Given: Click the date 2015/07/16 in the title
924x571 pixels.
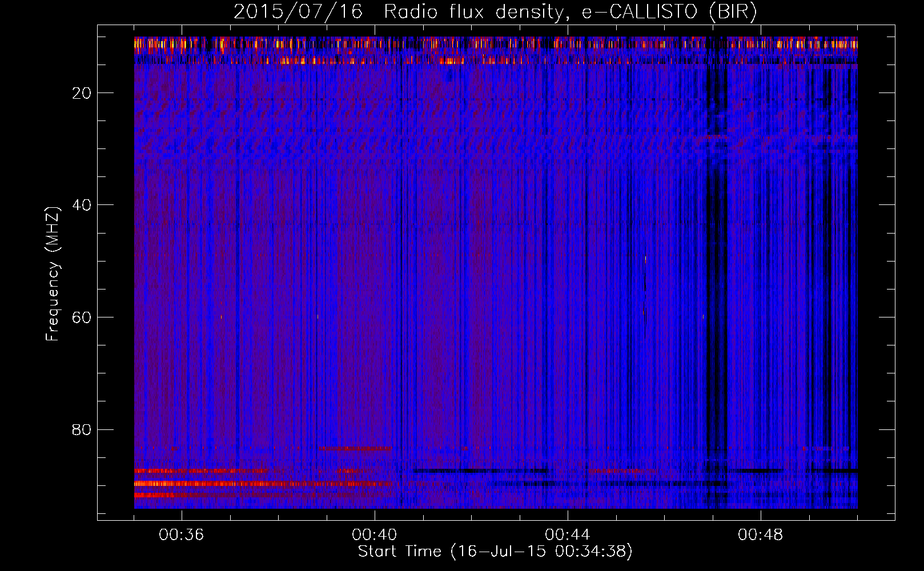Looking at the screenshot, I should [298, 12].
